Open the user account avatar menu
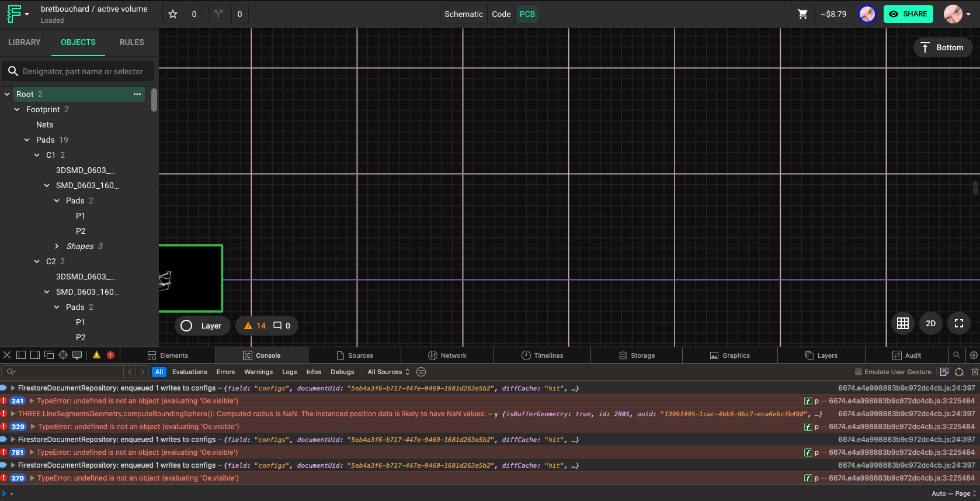This screenshot has width=980, height=501. (x=957, y=14)
